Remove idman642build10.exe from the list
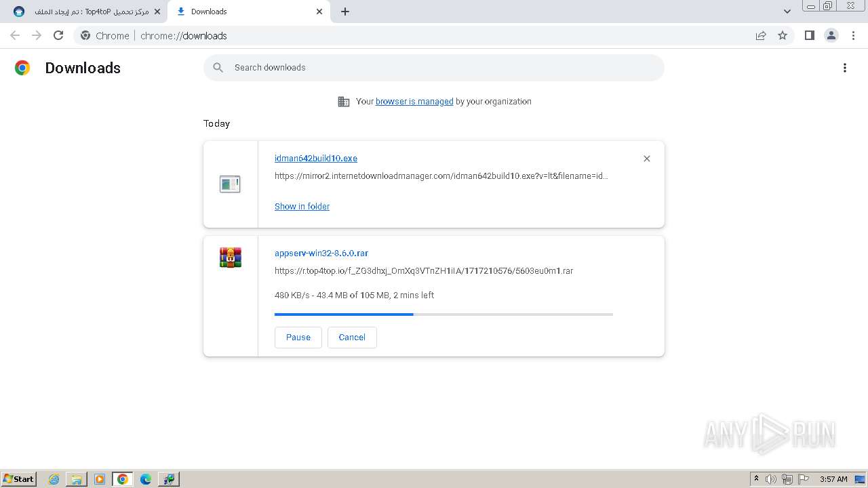Screen dimensions: 868x488 [x=646, y=159]
